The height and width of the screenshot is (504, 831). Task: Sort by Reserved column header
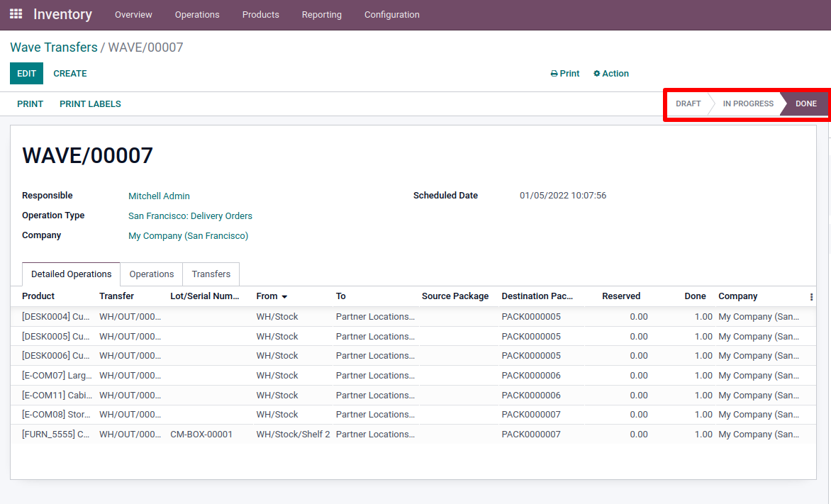[x=621, y=296]
